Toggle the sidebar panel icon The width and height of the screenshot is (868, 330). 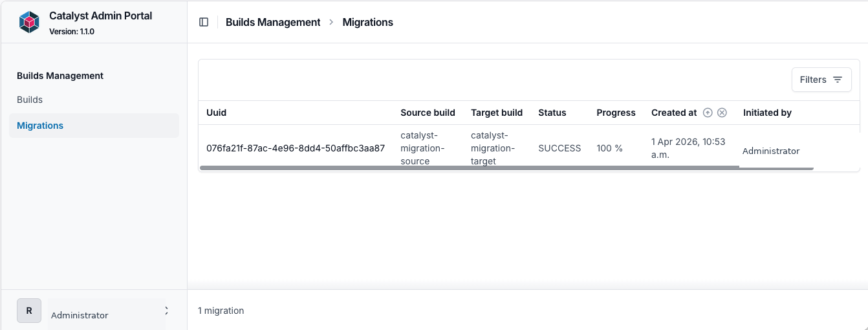pos(204,22)
